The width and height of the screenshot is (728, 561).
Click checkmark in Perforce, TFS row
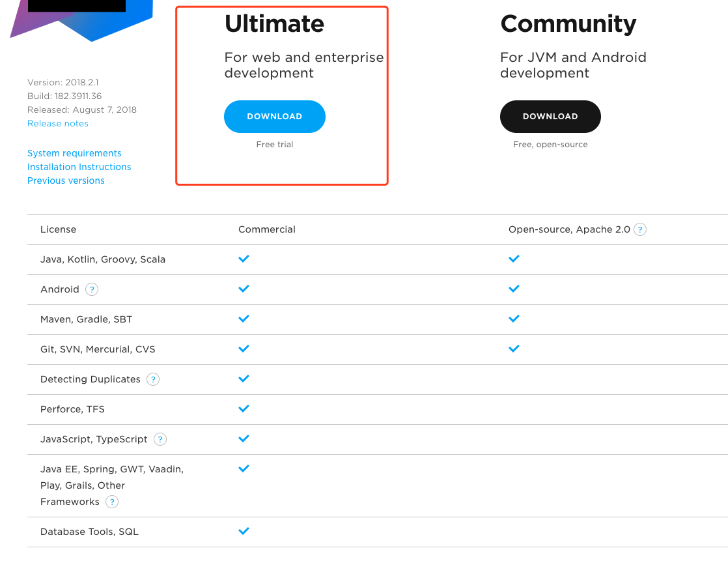[244, 409]
